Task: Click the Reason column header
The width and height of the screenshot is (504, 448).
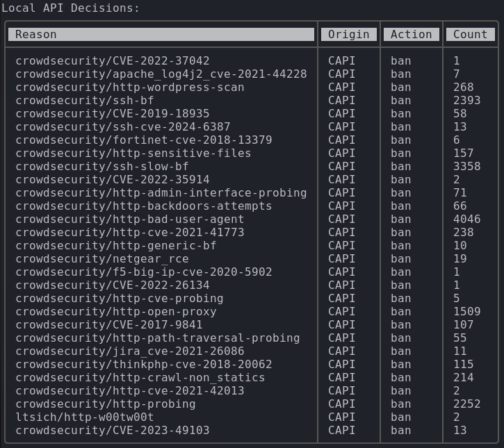Action: pos(161,34)
